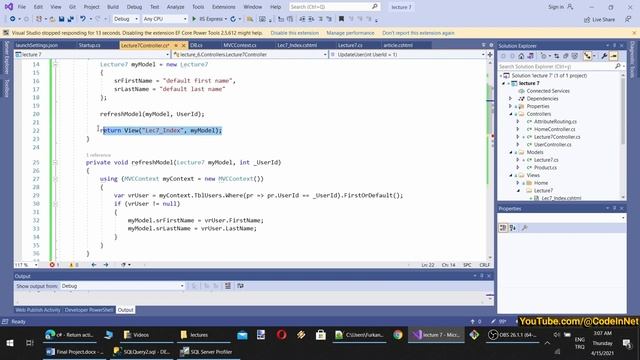This screenshot has width=640, height=360.
Task: Click the Save icon in toolbar
Action: pyautogui.click(x=62, y=19)
